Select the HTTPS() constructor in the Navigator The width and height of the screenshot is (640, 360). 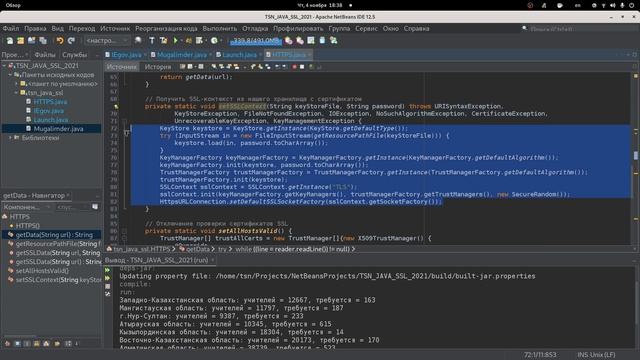[x=28, y=226]
